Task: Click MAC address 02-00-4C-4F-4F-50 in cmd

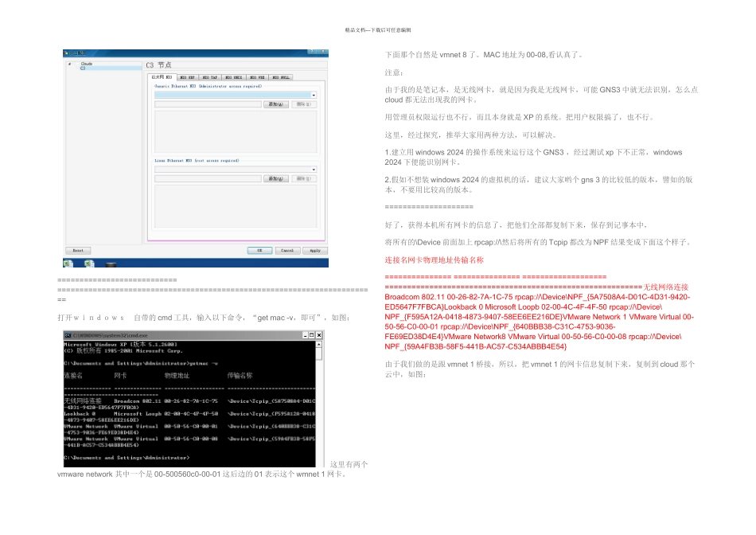Action: point(191,414)
